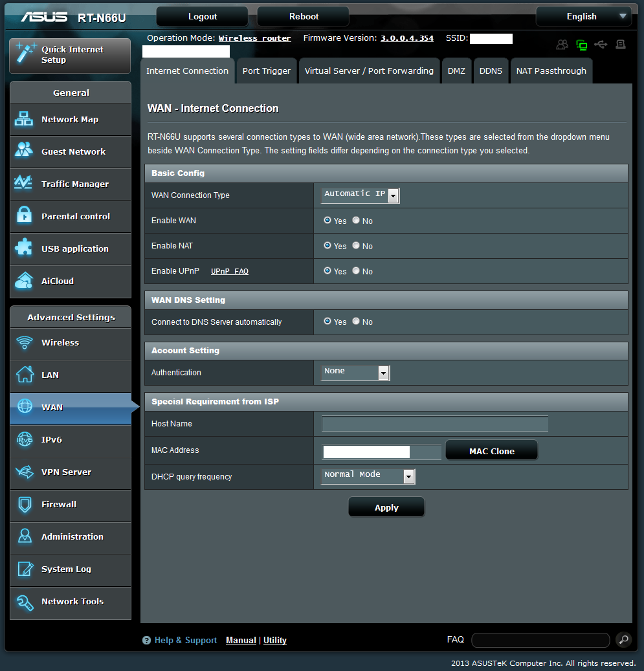Open the WAN Connection Type dropdown
This screenshot has width=644, height=671.
point(361,195)
